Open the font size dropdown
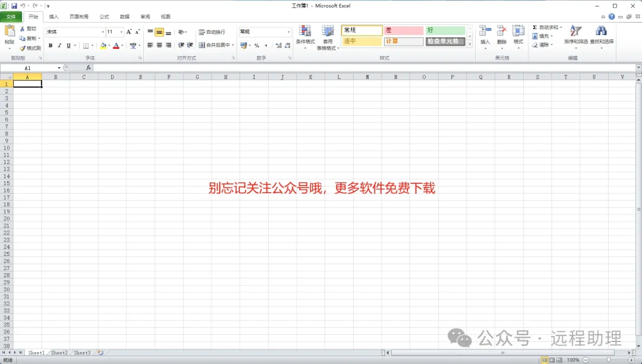Viewport: 642px width, 364px height. tap(121, 31)
